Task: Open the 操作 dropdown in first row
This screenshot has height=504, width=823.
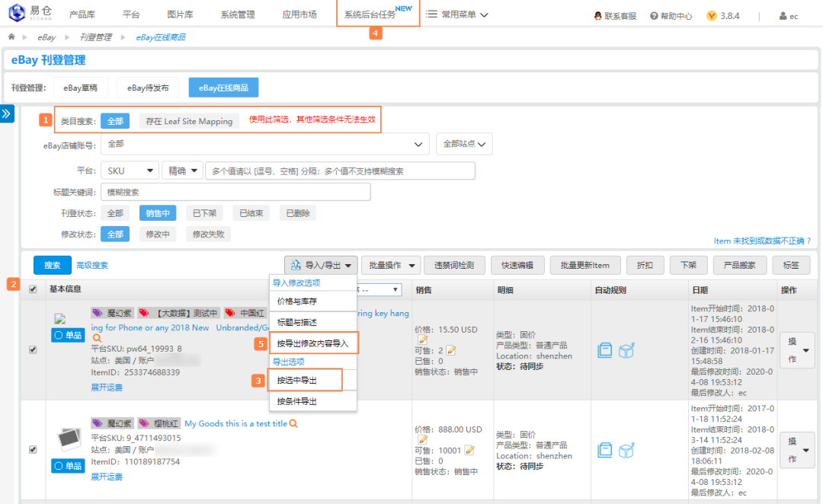Action: (x=796, y=349)
